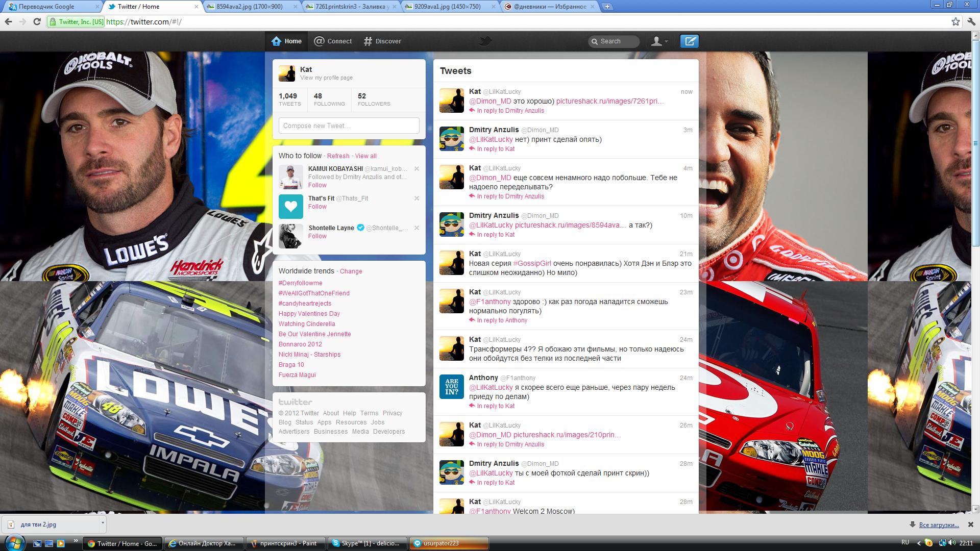Screen dimensions: 980x551
Task: Open usurpator223 taskbar chat window
Action: pyautogui.click(x=449, y=543)
